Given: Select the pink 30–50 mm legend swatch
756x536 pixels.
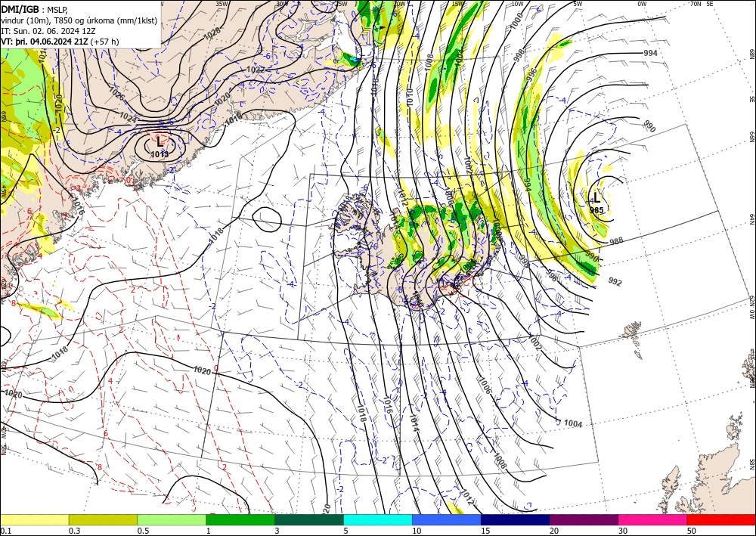Looking at the screenshot, I should tap(653, 519).
